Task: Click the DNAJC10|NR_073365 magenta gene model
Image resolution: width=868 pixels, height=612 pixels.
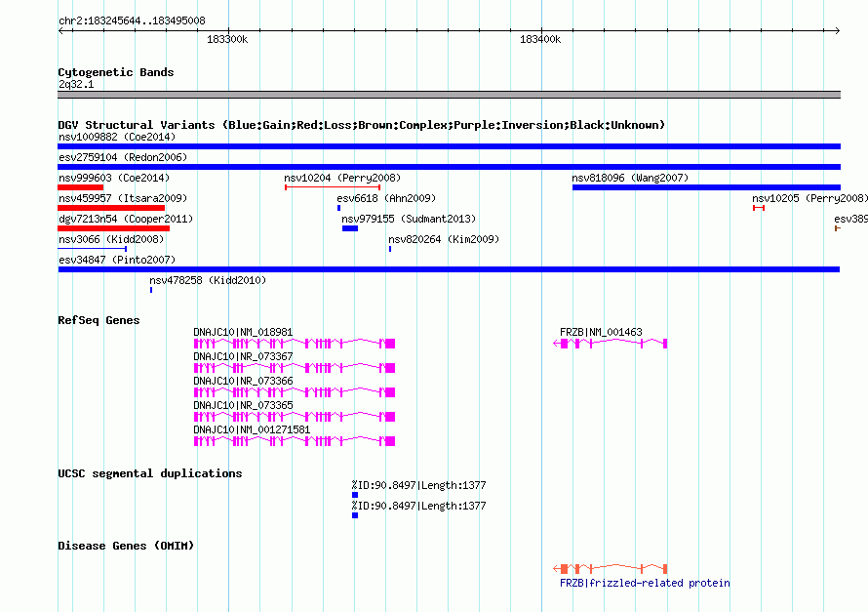Action: (294, 417)
